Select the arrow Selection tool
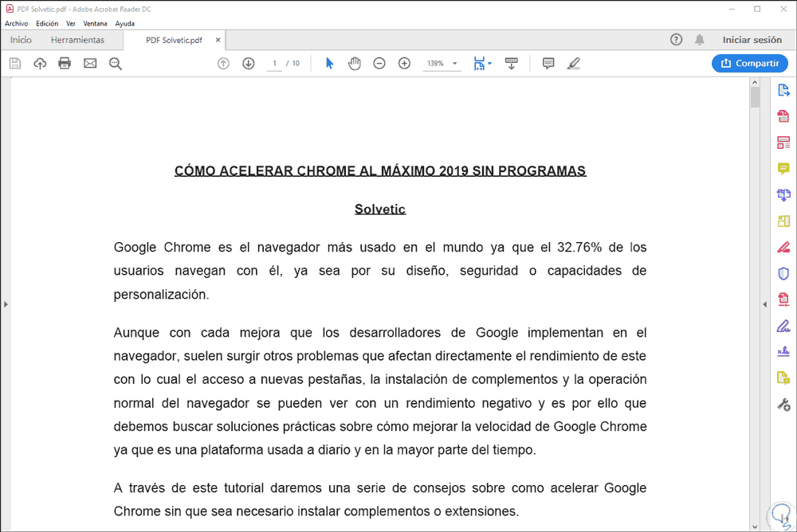Viewport: 797px width, 532px height. pos(329,64)
